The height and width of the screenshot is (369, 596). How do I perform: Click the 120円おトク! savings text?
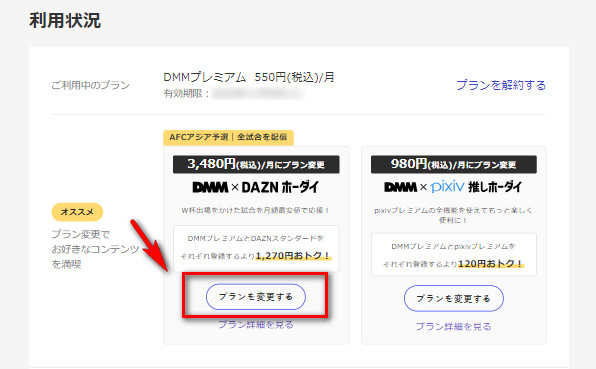click(x=491, y=264)
